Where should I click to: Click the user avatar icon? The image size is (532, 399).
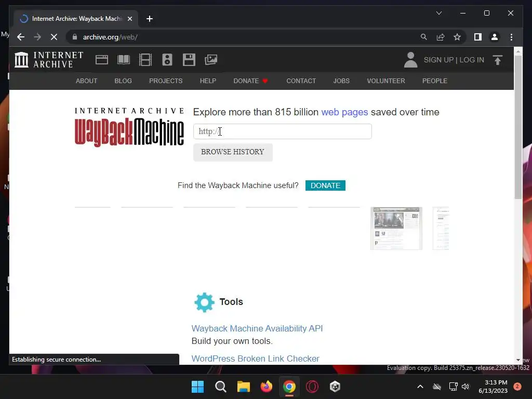[410, 60]
